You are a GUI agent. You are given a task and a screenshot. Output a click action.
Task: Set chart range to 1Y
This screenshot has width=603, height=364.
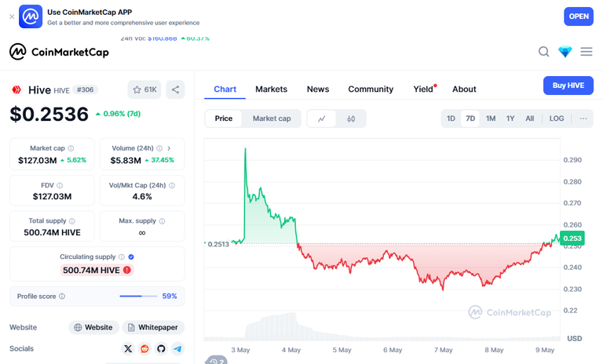(510, 118)
